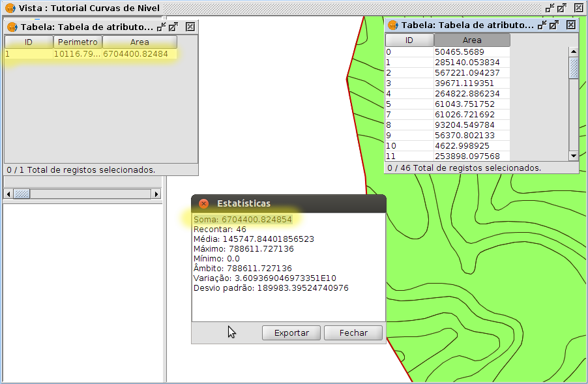Image resolution: width=588 pixels, height=384 pixels.
Task: Select the row with area 6704400.82484
Action: (x=91, y=54)
